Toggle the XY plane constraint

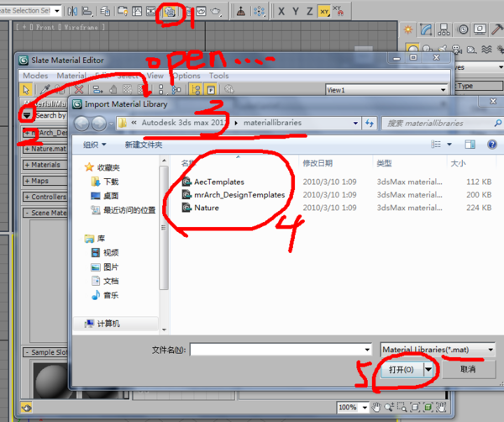(324, 12)
